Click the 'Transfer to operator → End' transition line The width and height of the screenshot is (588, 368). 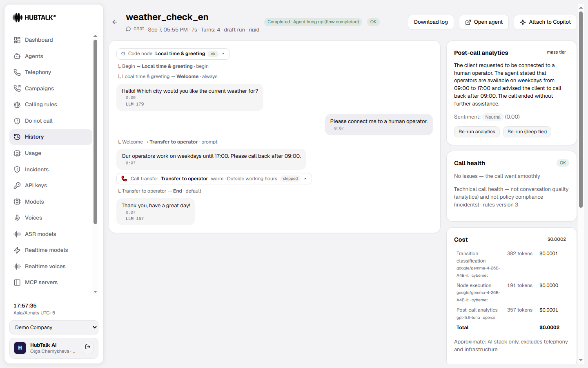(x=159, y=191)
